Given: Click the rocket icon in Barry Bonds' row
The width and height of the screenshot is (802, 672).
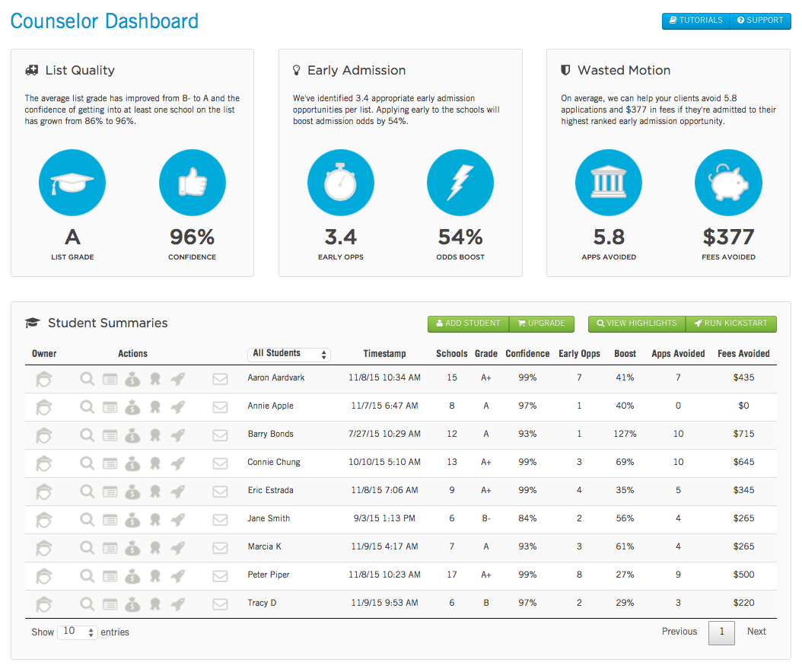Looking at the screenshot, I should pos(177,435).
